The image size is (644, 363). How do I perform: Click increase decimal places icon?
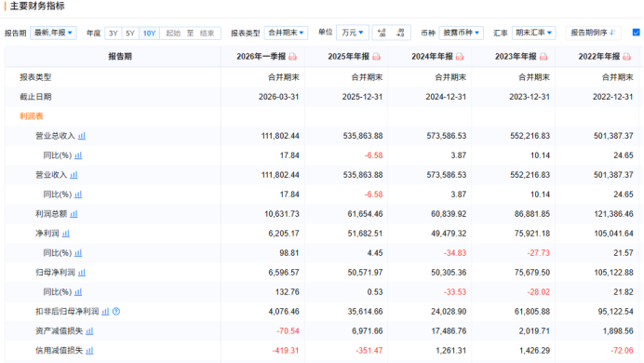400,33
